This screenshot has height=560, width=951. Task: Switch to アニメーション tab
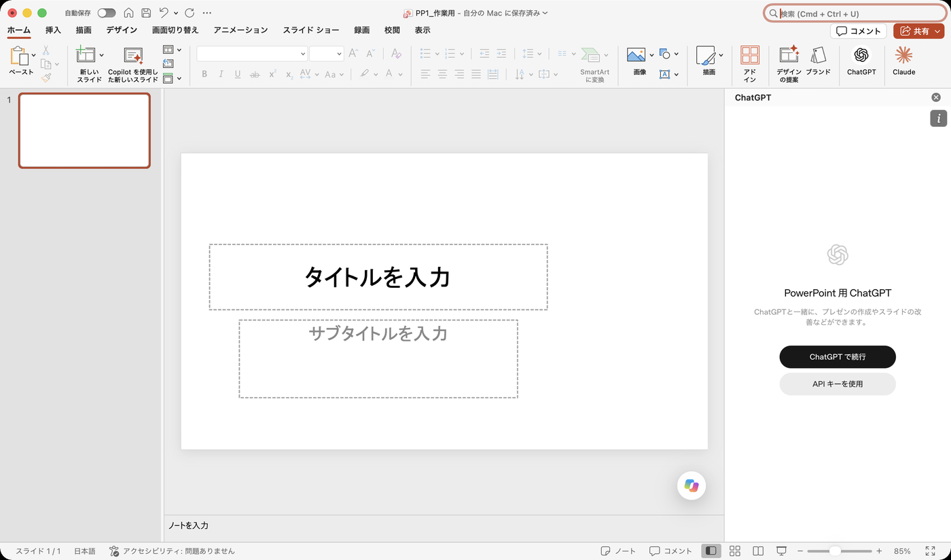[x=240, y=30]
